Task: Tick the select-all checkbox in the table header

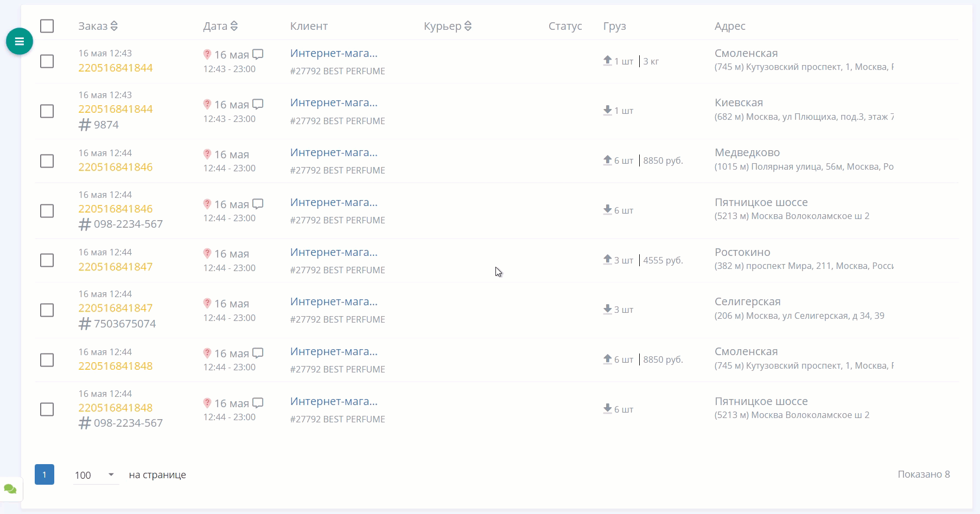Action: click(x=47, y=26)
